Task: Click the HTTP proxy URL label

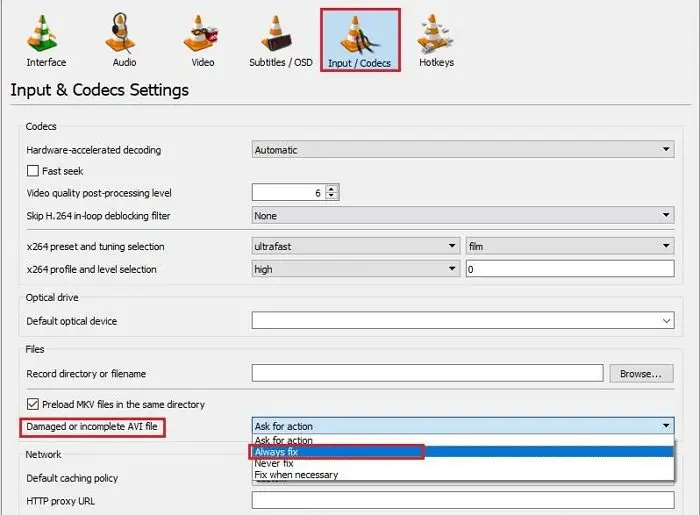Action: pyautogui.click(x=60, y=501)
